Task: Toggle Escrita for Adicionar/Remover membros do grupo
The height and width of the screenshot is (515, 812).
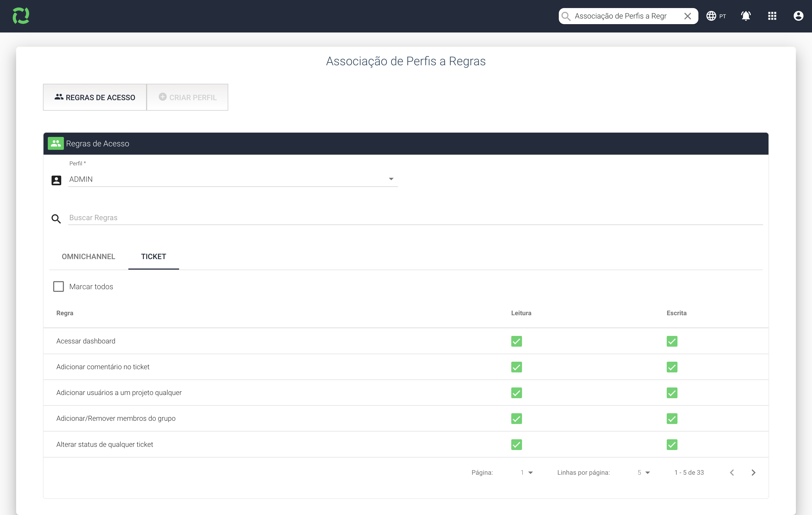Action: 672,419
